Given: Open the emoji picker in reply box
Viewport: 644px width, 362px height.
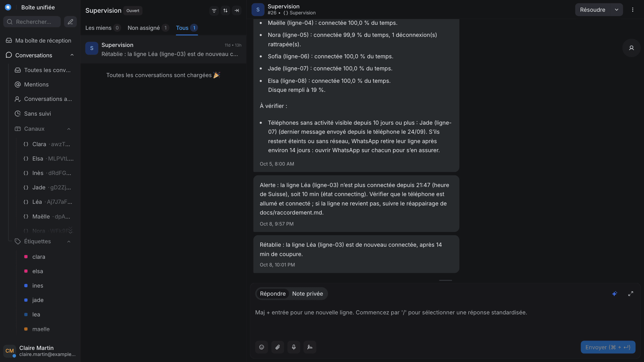Looking at the screenshot, I should pos(262,347).
